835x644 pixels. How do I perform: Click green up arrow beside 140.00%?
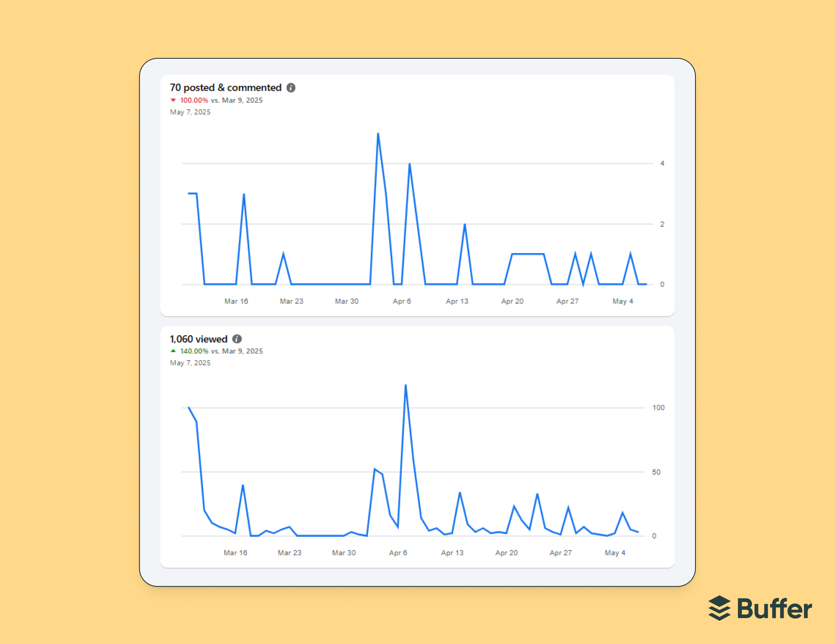pos(173,351)
